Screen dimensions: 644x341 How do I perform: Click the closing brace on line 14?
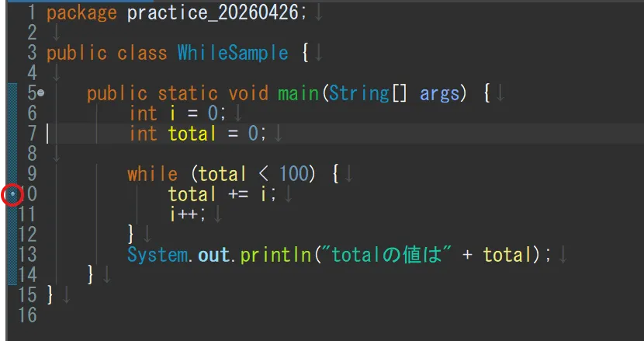[x=92, y=275]
